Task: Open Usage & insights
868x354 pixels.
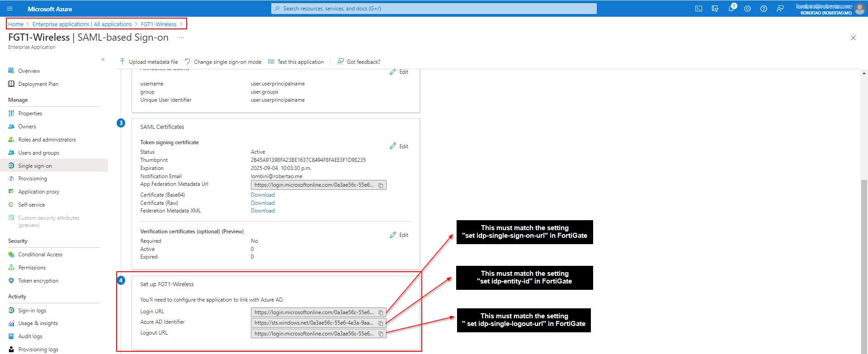Action: tap(38, 323)
